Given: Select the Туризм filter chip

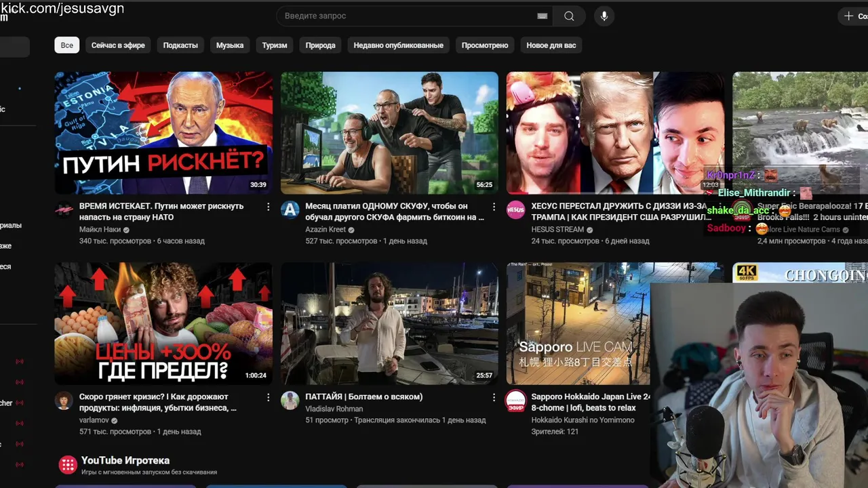Looking at the screenshot, I should 275,45.
